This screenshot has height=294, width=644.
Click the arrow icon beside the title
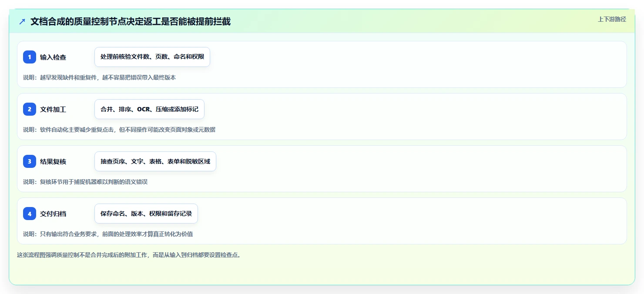(x=22, y=21)
